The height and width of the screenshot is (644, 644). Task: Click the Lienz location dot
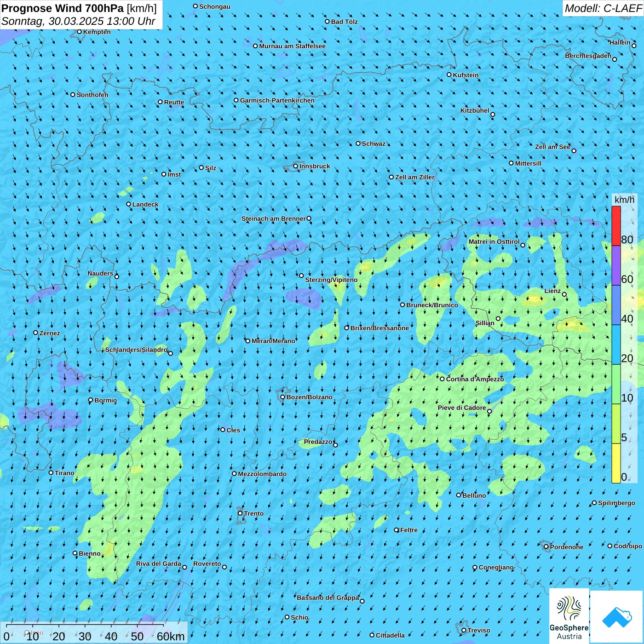564,294
